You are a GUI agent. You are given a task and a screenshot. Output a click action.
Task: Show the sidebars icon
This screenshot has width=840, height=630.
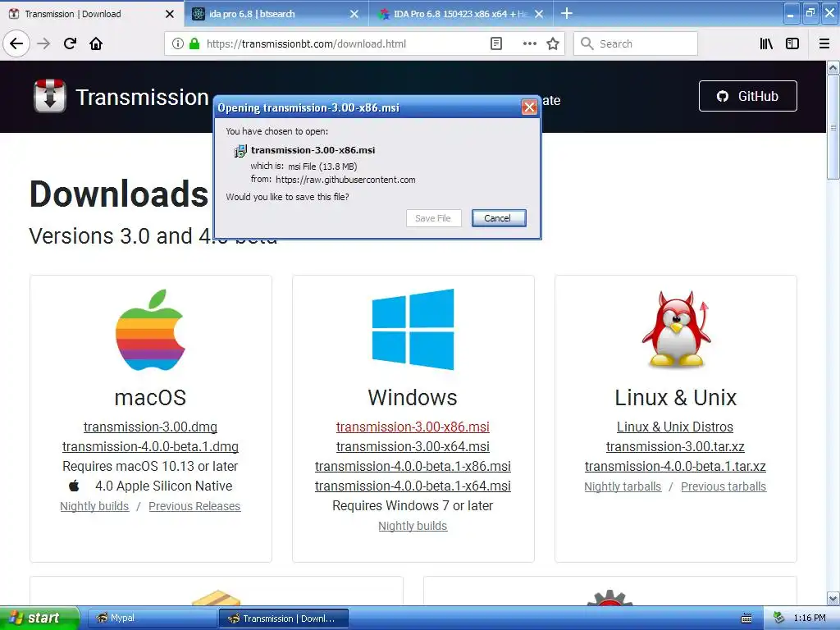792,44
